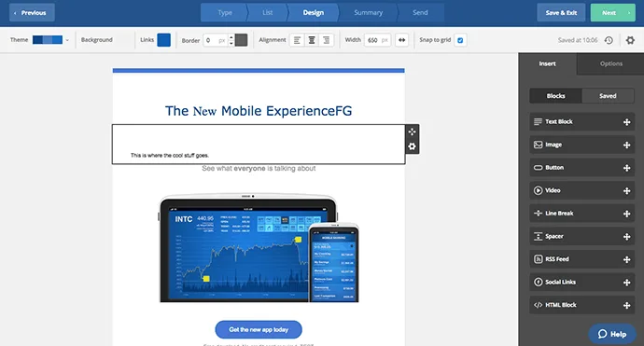Open the blue Links color swatch
The width and height of the screenshot is (644, 346).
click(164, 40)
